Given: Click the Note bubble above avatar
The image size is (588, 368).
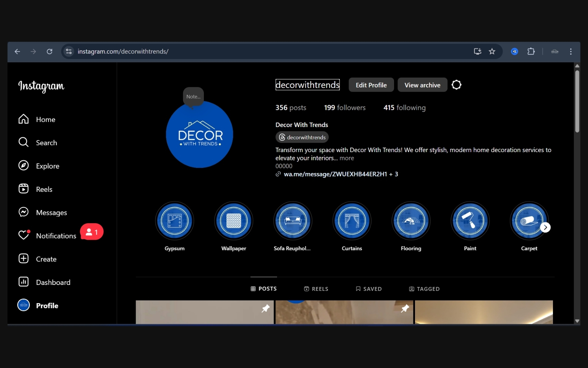Looking at the screenshot, I should pos(193,97).
